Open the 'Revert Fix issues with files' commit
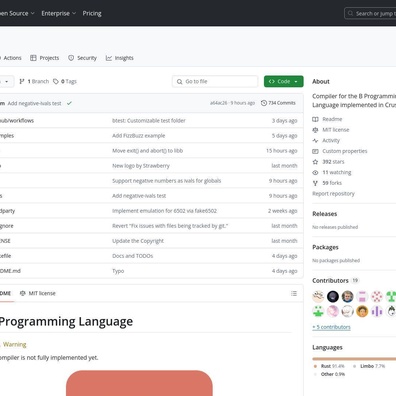Viewport: 396px width, 396px height. pyautogui.click(x=170, y=226)
